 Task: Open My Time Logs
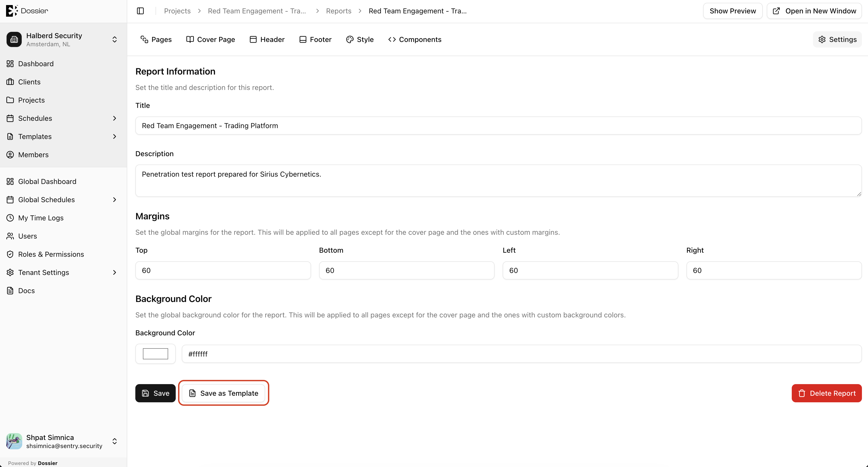[63, 218]
